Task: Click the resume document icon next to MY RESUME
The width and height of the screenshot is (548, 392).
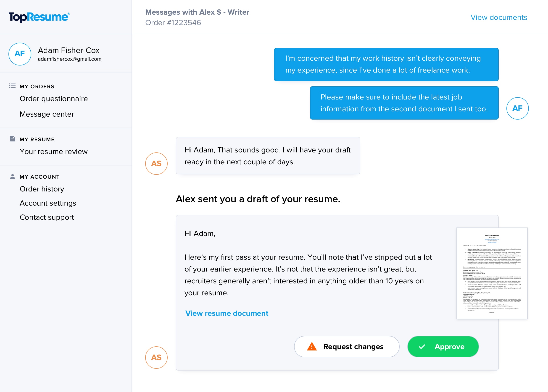Action: [12, 139]
